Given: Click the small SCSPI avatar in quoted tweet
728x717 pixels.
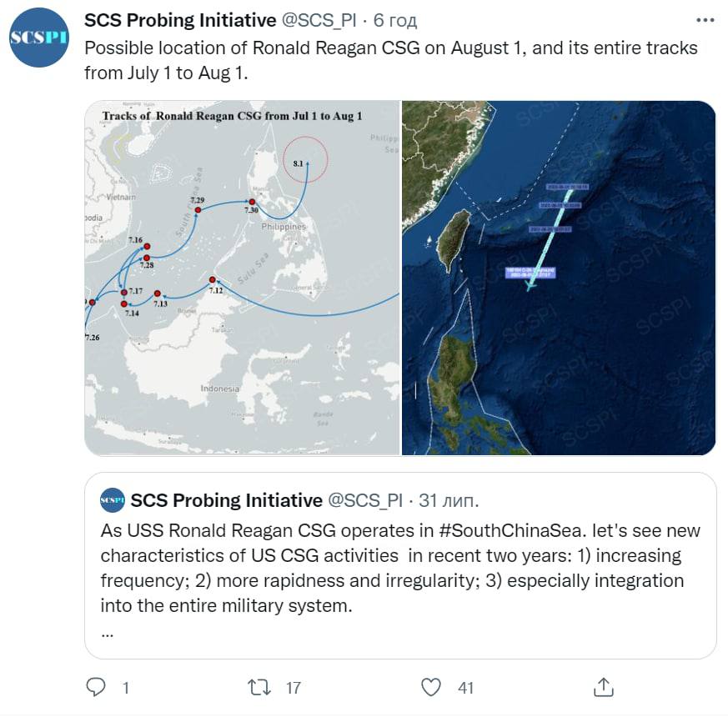Looking at the screenshot, I should click(x=113, y=500).
